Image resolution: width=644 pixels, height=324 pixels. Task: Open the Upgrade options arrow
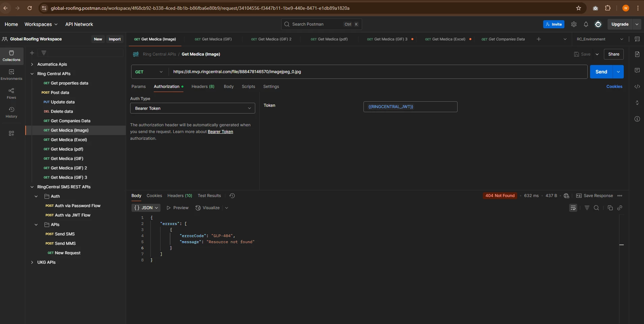tap(637, 24)
